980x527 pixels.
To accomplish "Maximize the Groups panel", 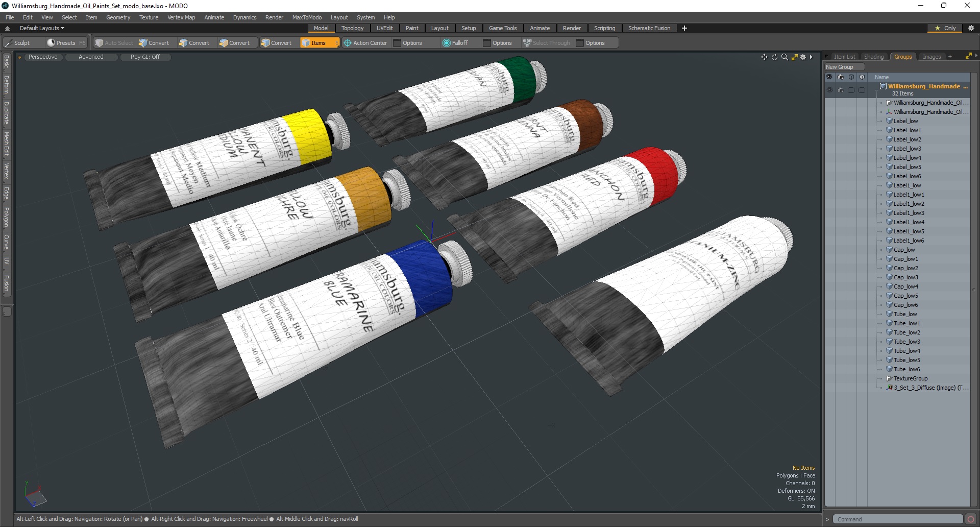I will click(x=968, y=56).
